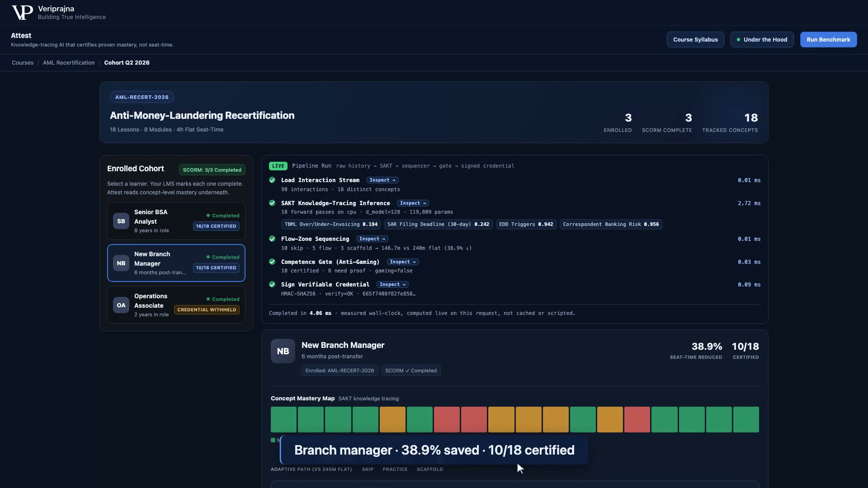
Task: Click the SKIP path legend label
Action: (x=368, y=469)
